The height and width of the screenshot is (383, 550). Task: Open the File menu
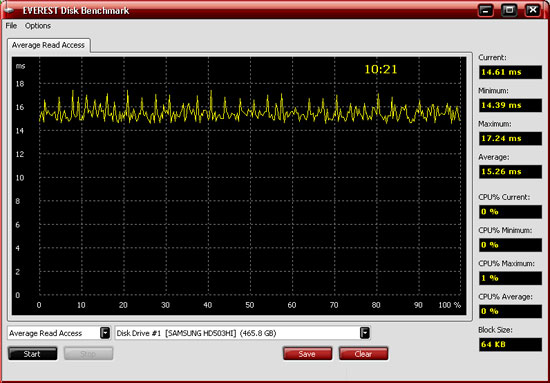point(11,26)
